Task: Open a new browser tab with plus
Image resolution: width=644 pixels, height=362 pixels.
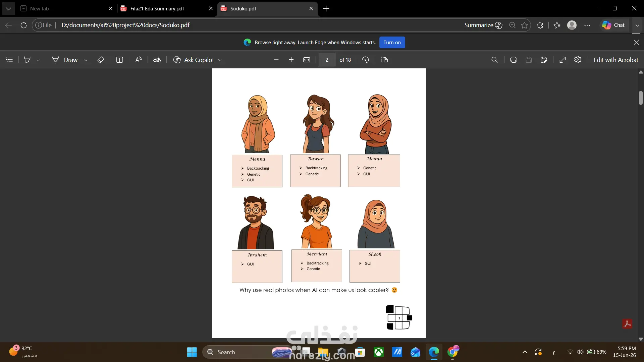Action: pyautogui.click(x=326, y=8)
